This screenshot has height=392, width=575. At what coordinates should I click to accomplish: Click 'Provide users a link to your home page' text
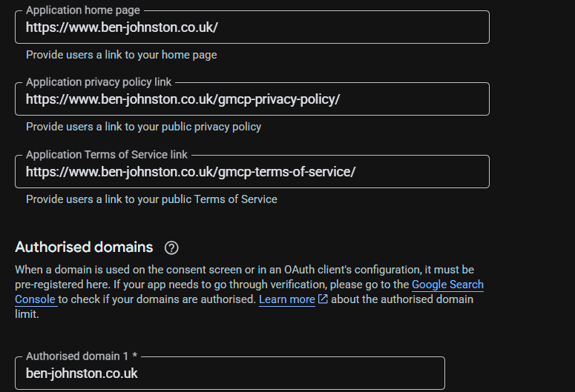pos(122,55)
